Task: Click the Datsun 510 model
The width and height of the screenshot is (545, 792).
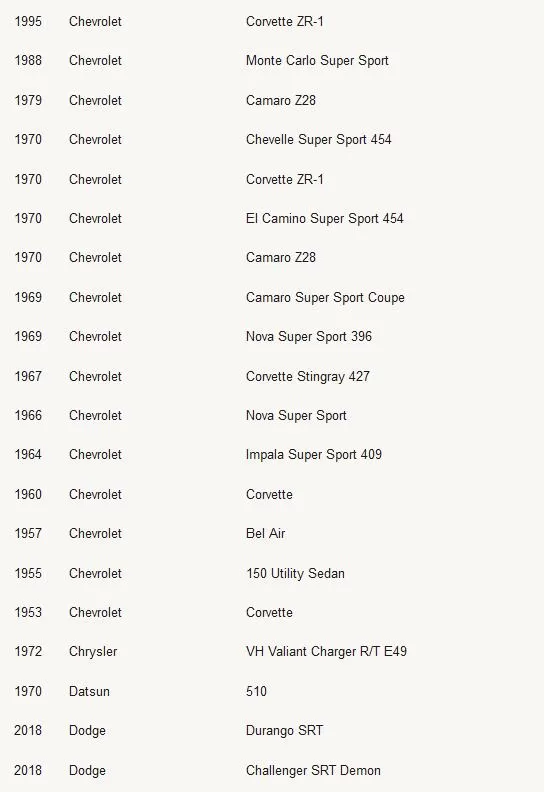Action: point(256,691)
